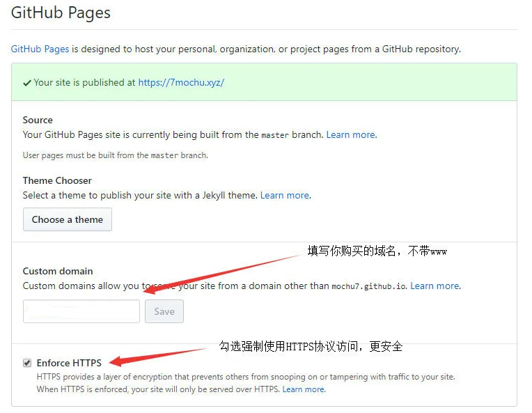The image size is (532, 413).
Task: Click the Theme Chooser heading
Action: click(57, 180)
